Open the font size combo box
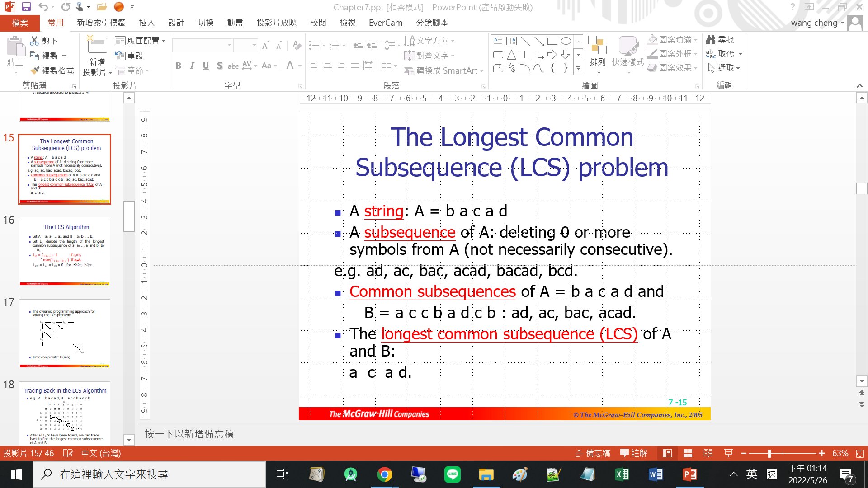Image resolution: width=868 pixels, height=488 pixels. 246,45
